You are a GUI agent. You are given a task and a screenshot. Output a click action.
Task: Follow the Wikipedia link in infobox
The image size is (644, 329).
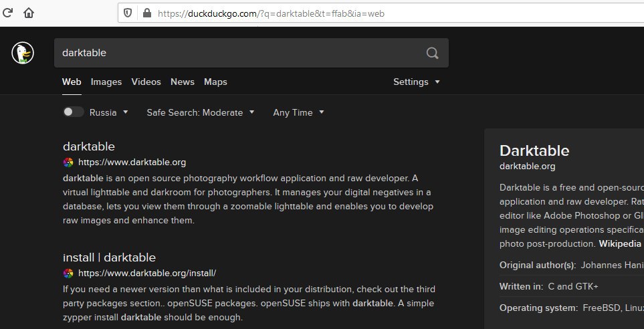pos(620,243)
